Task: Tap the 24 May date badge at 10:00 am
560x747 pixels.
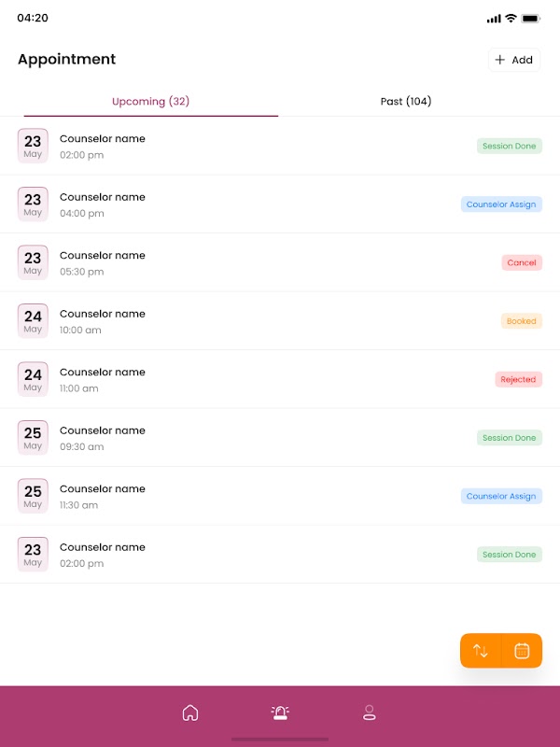Action: (33, 321)
